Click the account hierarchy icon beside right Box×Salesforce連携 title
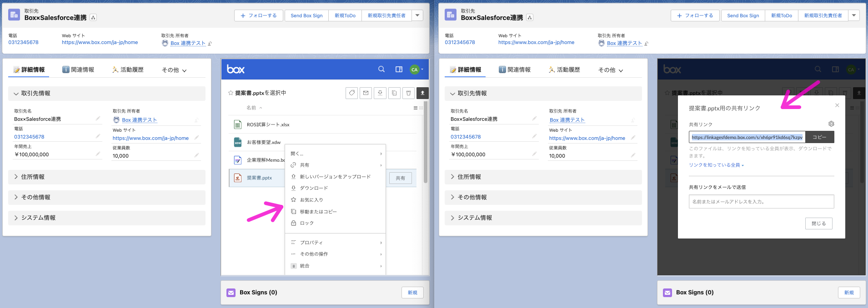The image size is (868, 308). 530,18
